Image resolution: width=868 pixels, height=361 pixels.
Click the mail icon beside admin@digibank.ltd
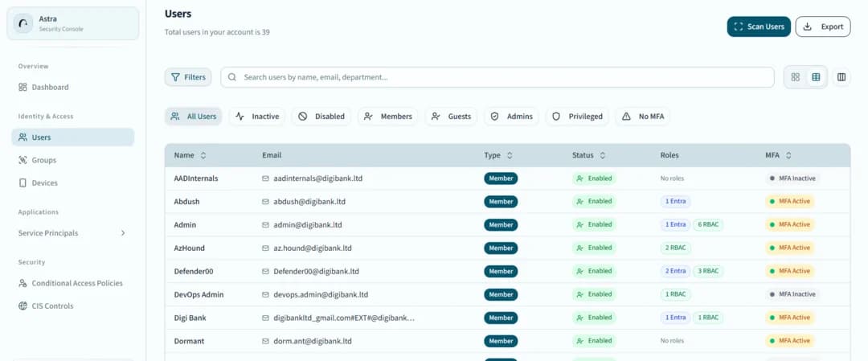266,225
